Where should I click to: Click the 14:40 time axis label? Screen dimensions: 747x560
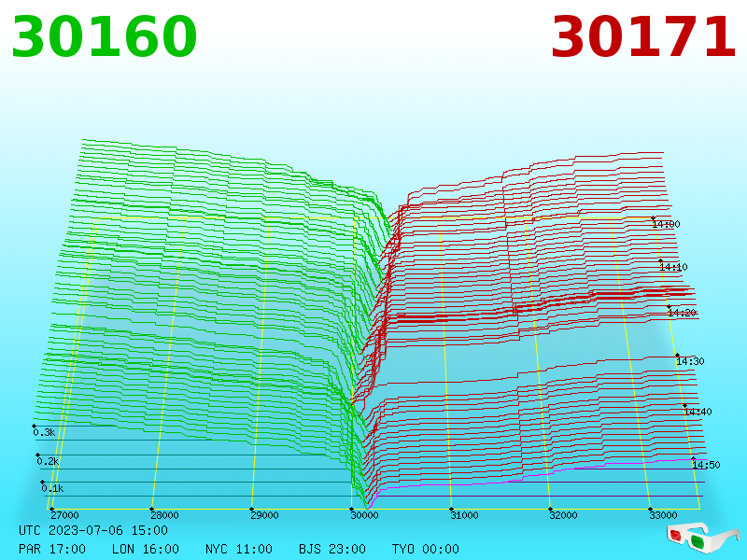(698, 412)
